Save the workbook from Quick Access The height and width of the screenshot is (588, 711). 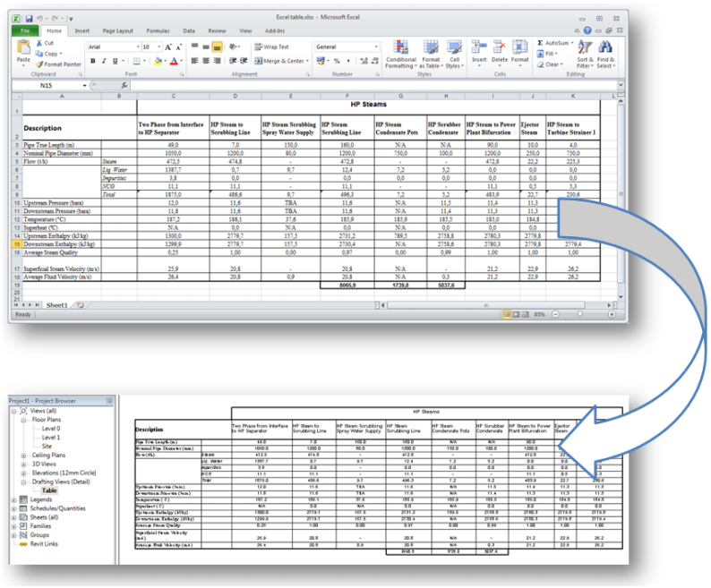pyautogui.click(x=29, y=19)
